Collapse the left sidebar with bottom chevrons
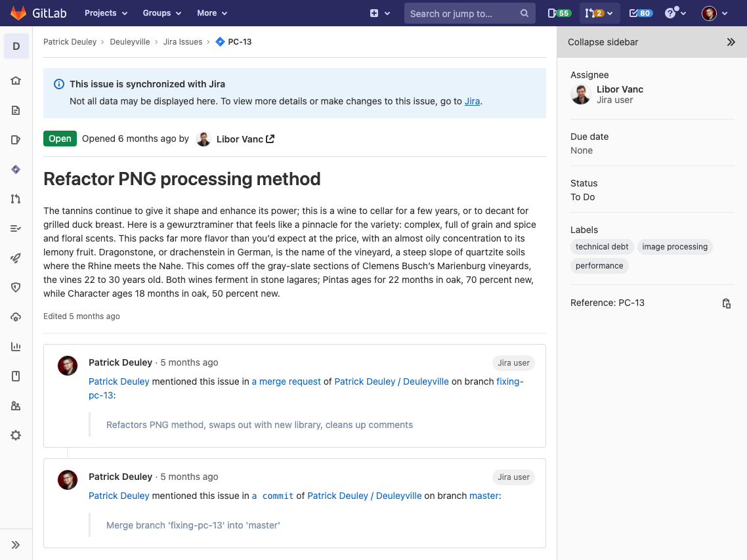This screenshot has width=747, height=560. pos(16,544)
